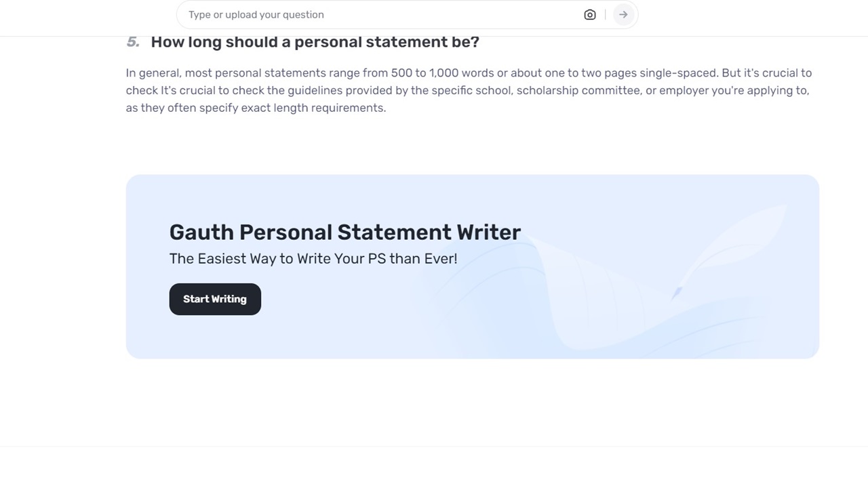
Task: Click the tagline The Easiest Way to Write
Action: click(313, 258)
